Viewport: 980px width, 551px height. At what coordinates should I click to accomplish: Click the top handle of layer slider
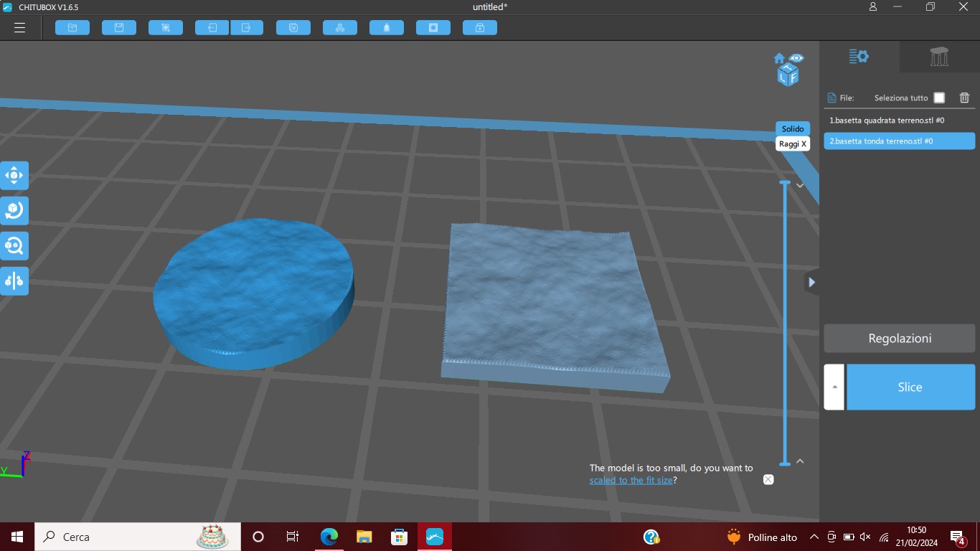point(785,182)
